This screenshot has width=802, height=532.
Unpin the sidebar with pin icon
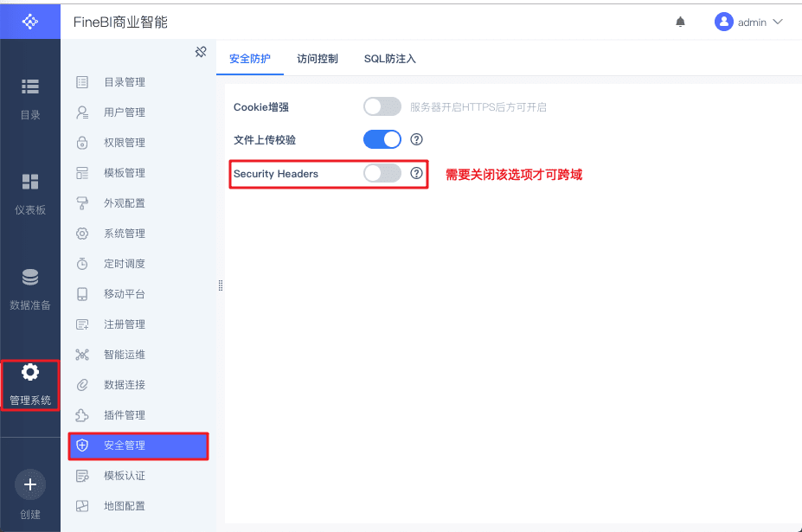[201, 52]
